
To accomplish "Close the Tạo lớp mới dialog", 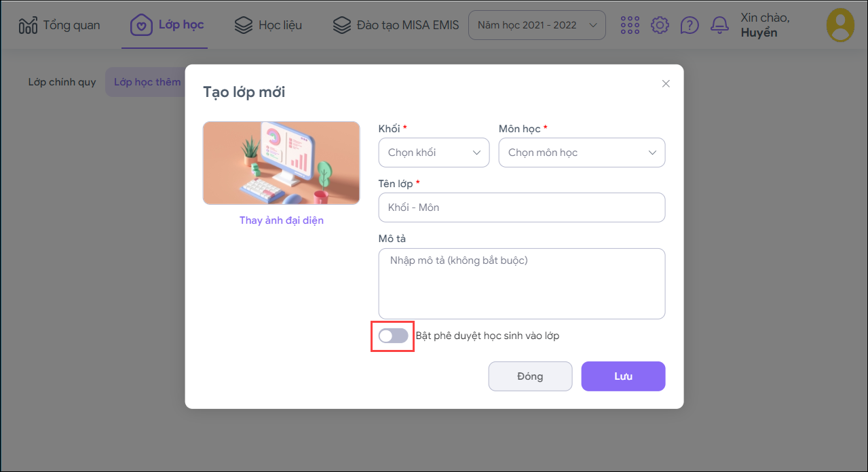I will [x=666, y=83].
